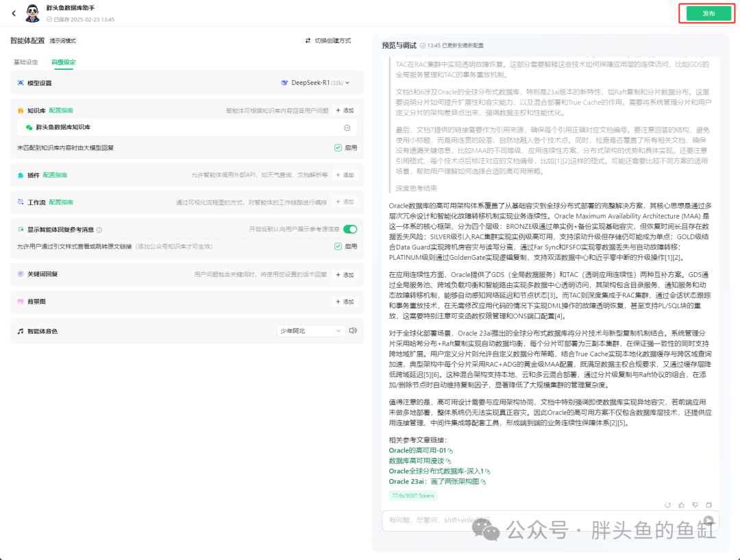Add a workflow via 工作流 添加
Image resolution: width=740 pixels, height=560 pixels.
click(x=345, y=202)
